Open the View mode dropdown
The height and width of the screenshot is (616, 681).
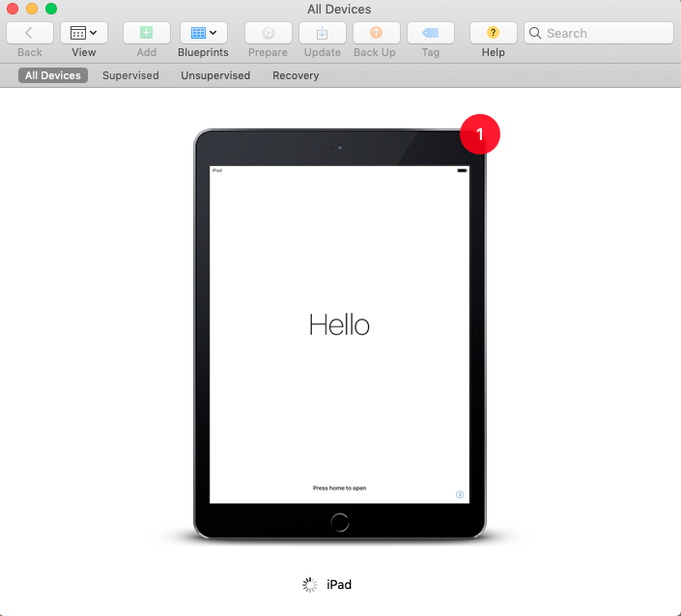point(84,33)
